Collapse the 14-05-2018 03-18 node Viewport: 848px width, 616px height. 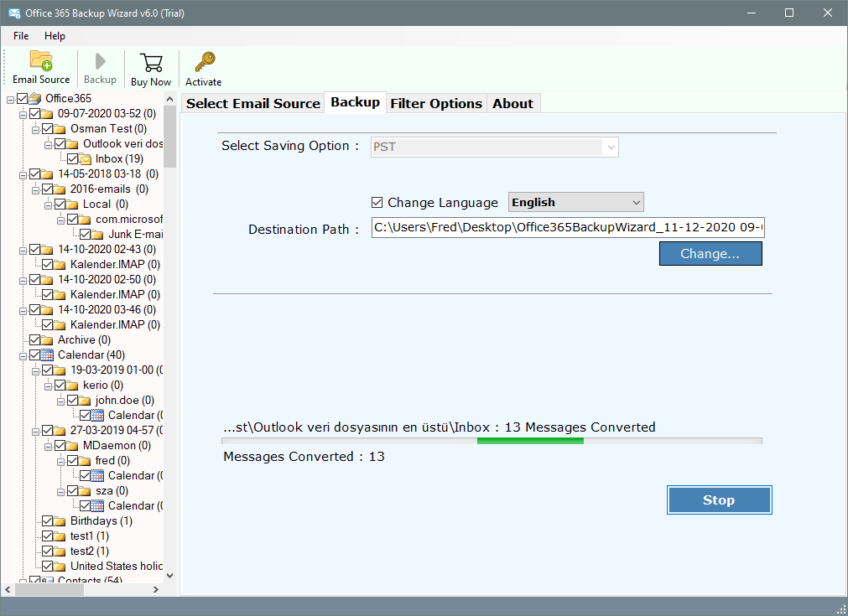click(x=23, y=175)
